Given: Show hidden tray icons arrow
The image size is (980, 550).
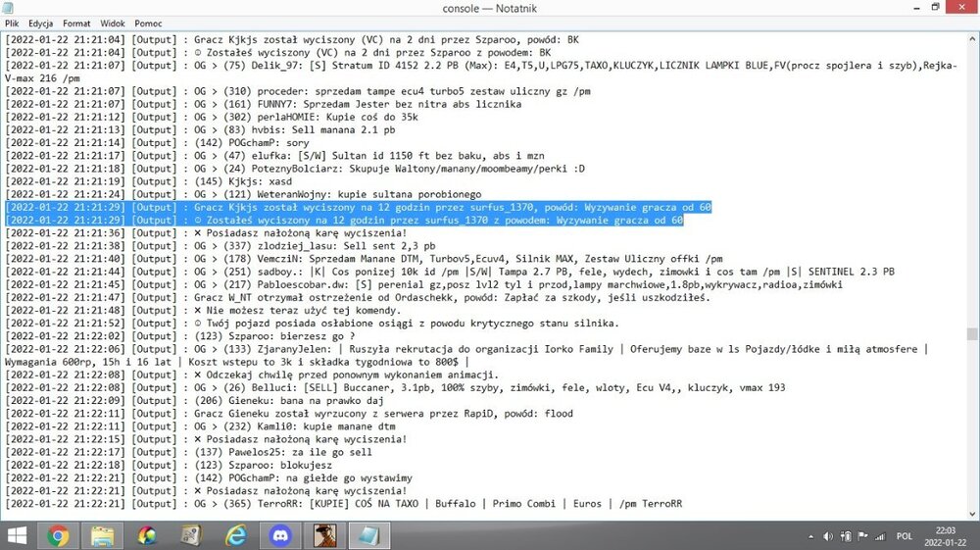Looking at the screenshot, I should 810,536.
